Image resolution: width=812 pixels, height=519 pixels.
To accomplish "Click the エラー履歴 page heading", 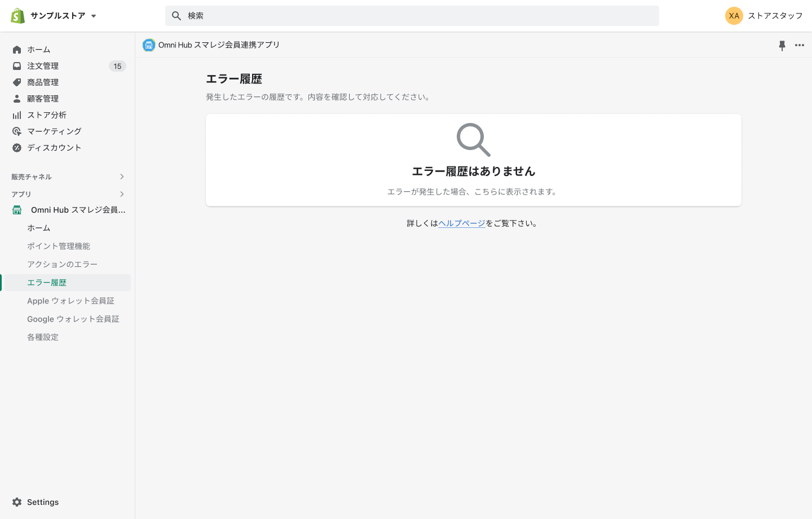I will click(234, 79).
